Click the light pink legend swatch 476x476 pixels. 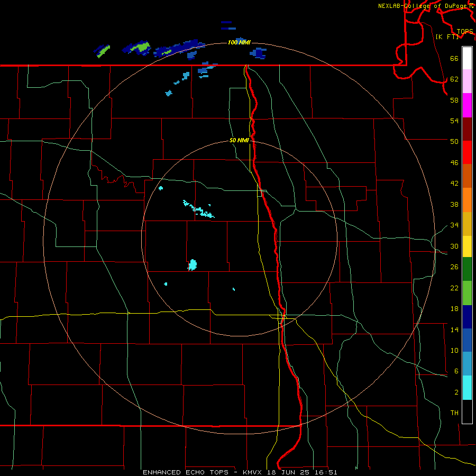tap(467, 81)
